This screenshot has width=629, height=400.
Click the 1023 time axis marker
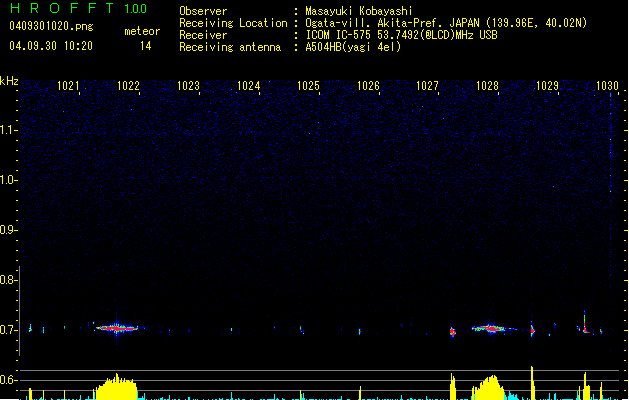pyautogui.click(x=188, y=86)
